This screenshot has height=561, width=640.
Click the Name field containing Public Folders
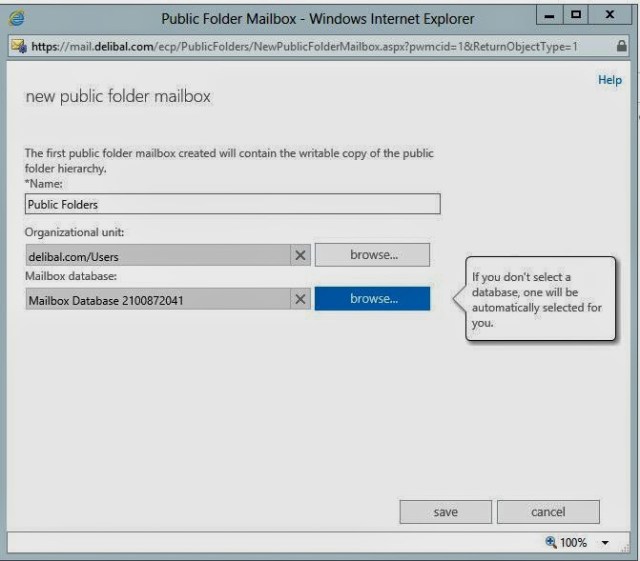click(232, 204)
